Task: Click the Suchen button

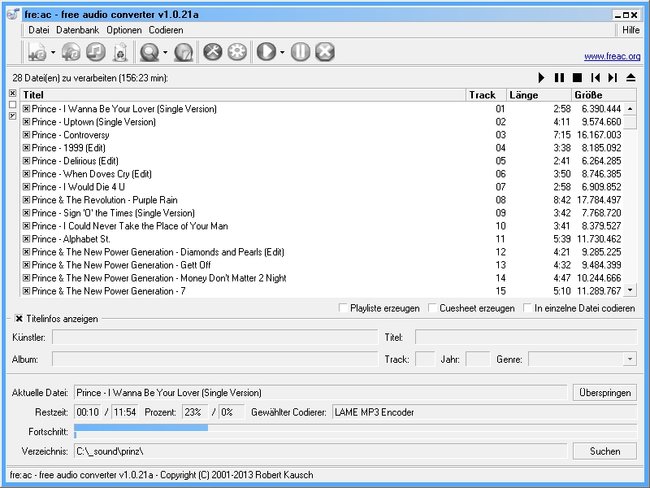Action: (605, 451)
